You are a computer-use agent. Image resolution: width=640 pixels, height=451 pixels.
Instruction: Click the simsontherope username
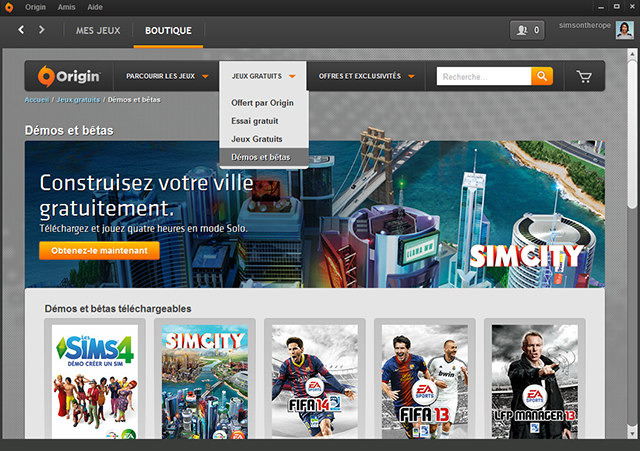[584, 25]
